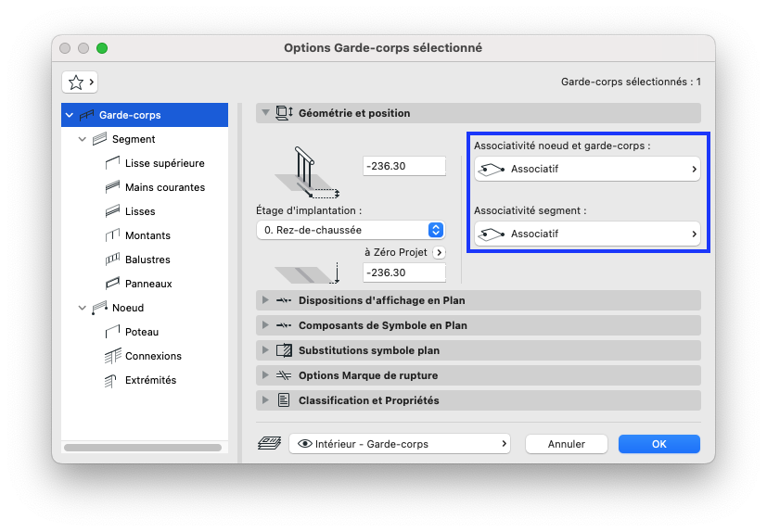Select the Panneaux panel icon
Image resolution: width=767 pixels, height=532 pixels.
coord(112,283)
